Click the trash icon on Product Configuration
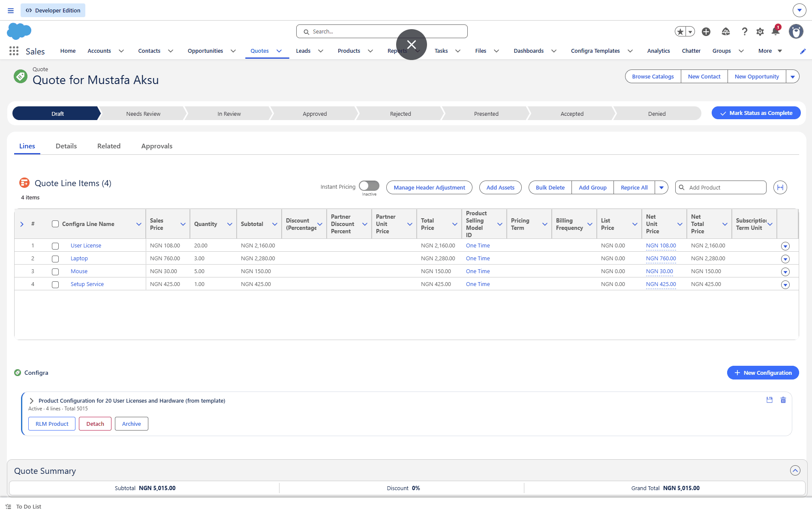 point(783,400)
